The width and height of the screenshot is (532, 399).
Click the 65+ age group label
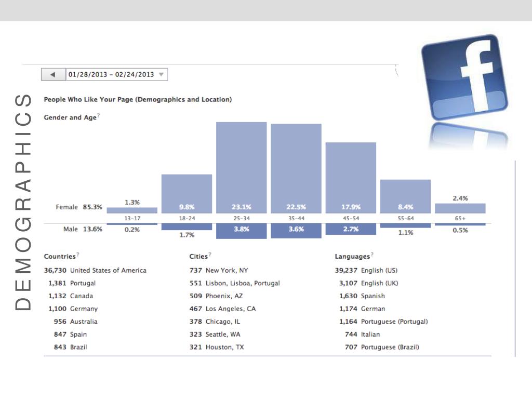460,219
